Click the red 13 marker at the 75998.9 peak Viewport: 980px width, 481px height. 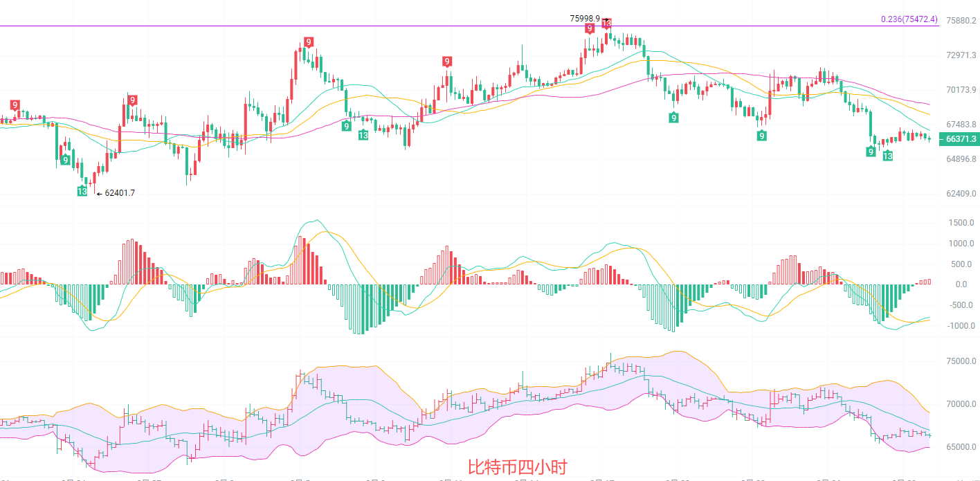point(606,24)
